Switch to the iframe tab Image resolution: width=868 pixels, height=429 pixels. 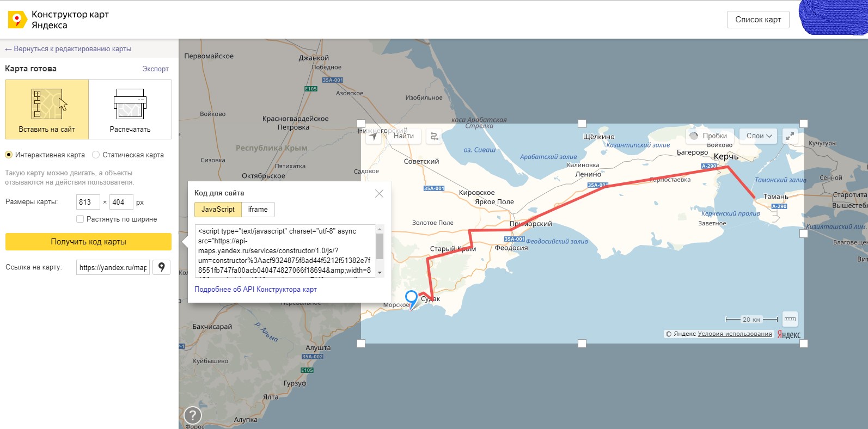point(258,210)
